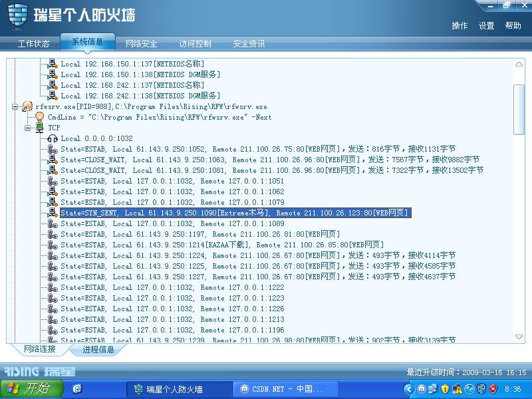532x399 pixels.
Task: Go to 安全资讯 tab
Action: coord(249,44)
